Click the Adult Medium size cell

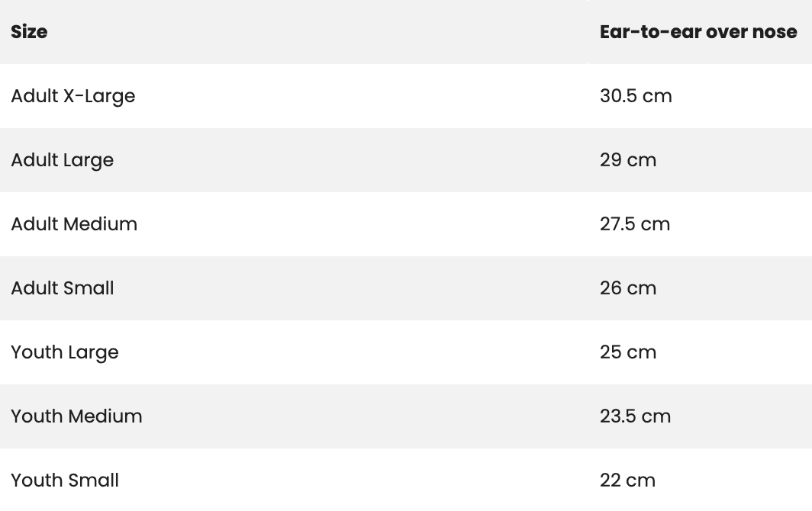coord(74,224)
